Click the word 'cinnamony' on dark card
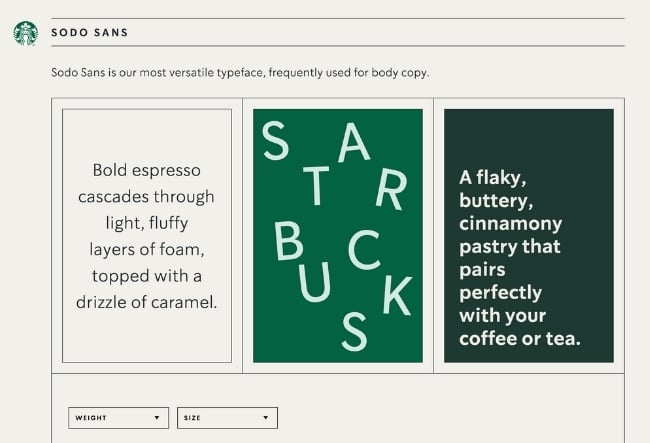Viewport: 650px width, 443px height. 510,223
